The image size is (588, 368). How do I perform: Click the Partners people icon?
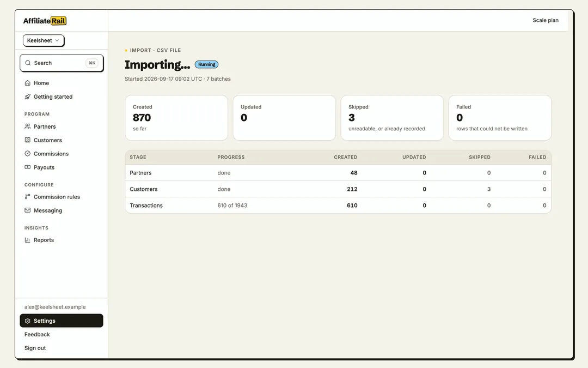27,126
